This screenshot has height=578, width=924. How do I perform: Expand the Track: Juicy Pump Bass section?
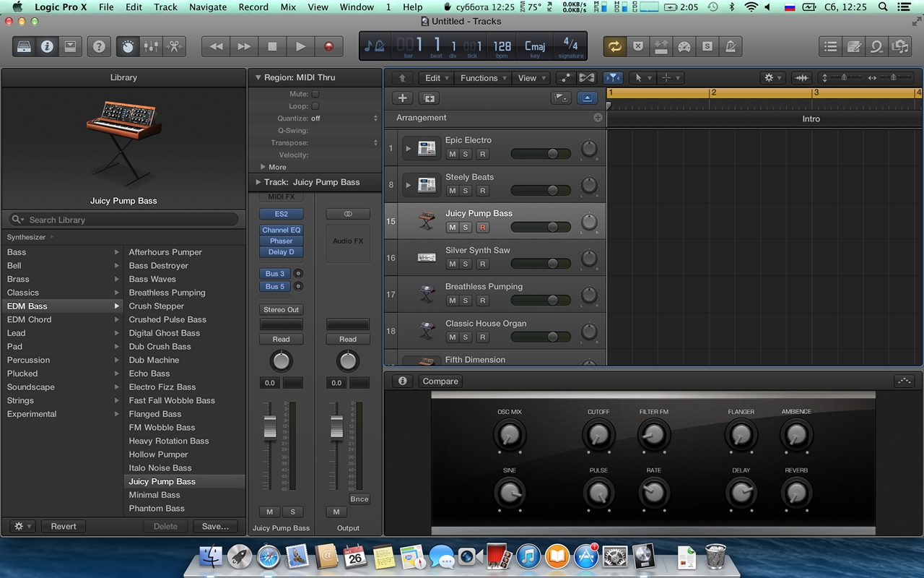[258, 182]
